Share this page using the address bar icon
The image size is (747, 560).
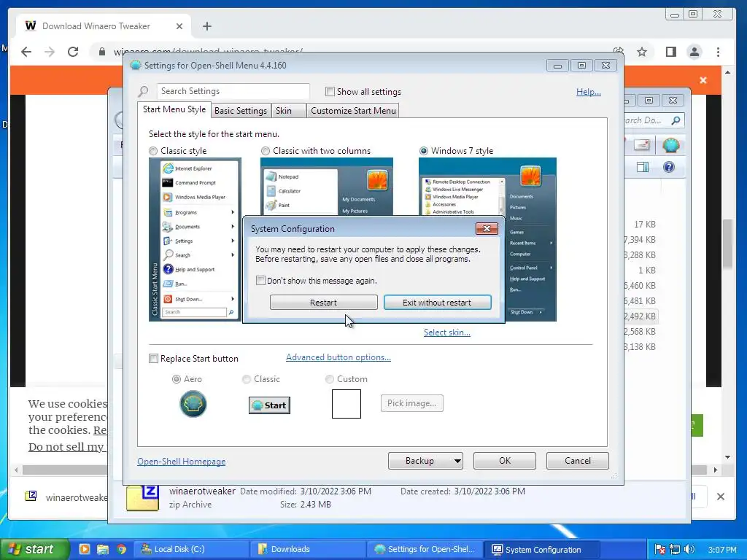619,50
